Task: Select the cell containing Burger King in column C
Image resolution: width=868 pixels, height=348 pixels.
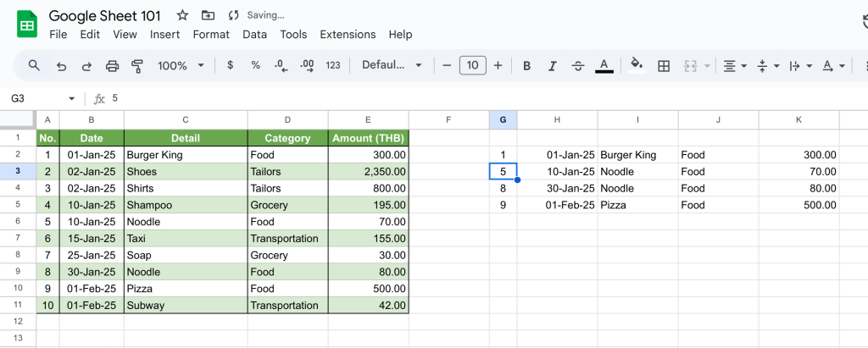Action: 185,155
